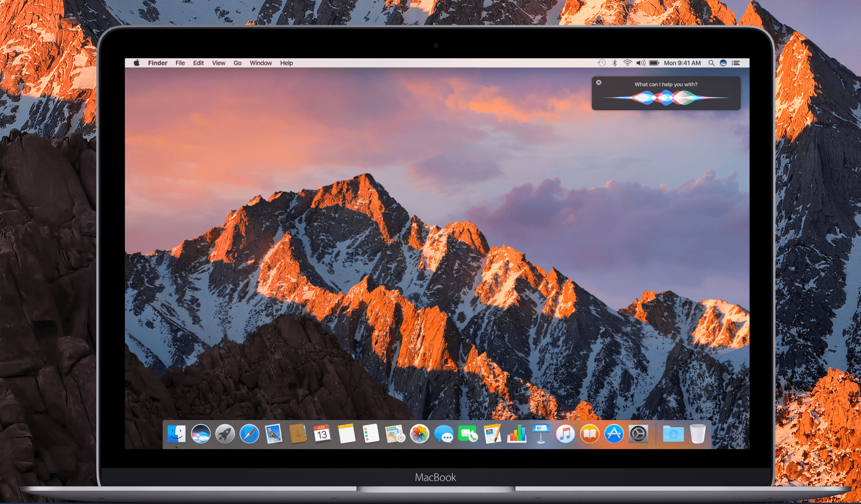The height and width of the screenshot is (504, 861).
Task: Open the volume control in the menu bar
Action: pos(640,63)
